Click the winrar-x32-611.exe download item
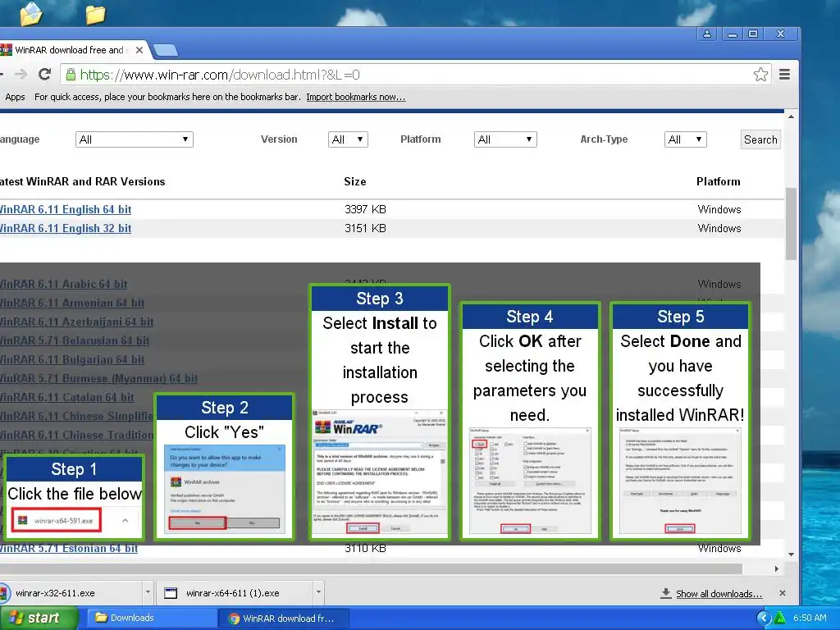Viewport: 840px width, 630px height. (x=70, y=593)
